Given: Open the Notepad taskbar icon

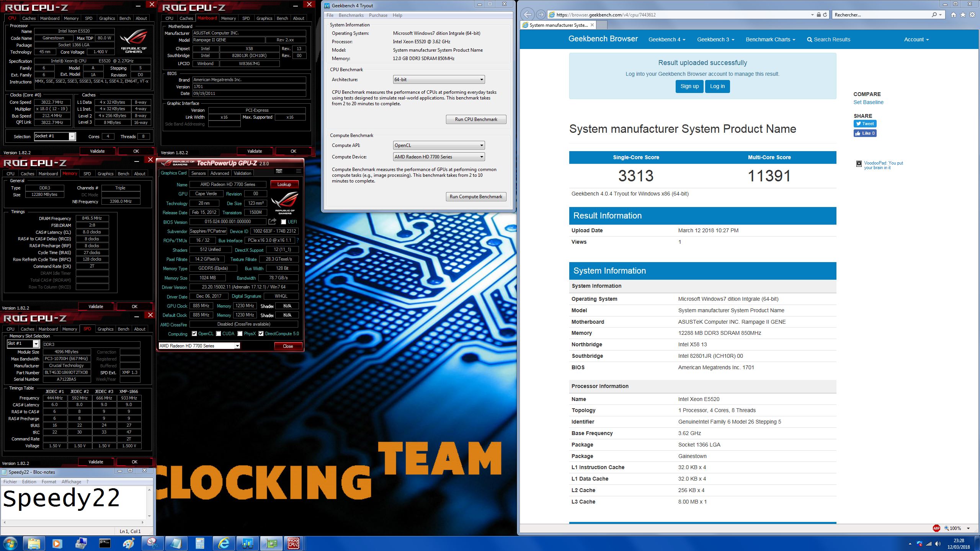Looking at the screenshot, I should point(176,543).
